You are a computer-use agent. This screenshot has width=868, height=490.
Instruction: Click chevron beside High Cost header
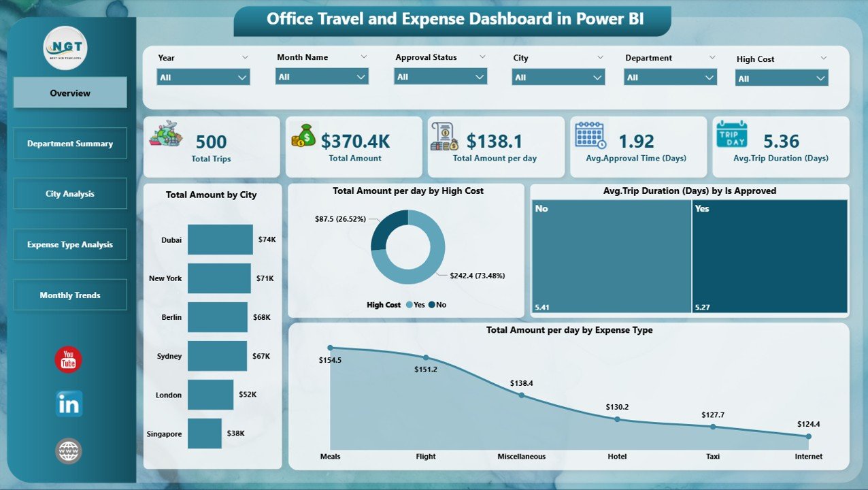tap(824, 59)
